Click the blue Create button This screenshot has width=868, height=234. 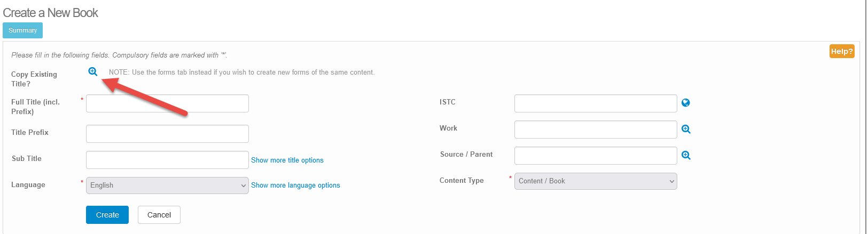(x=107, y=215)
